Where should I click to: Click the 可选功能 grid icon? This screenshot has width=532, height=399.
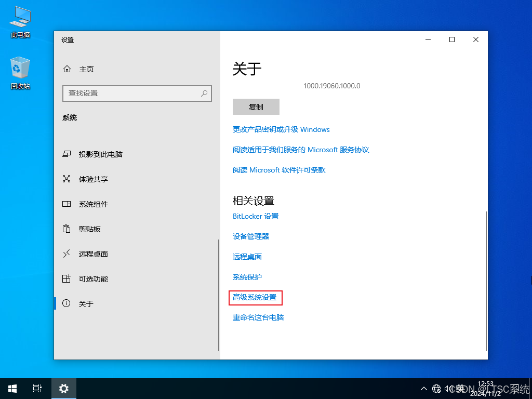tap(66, 278)
